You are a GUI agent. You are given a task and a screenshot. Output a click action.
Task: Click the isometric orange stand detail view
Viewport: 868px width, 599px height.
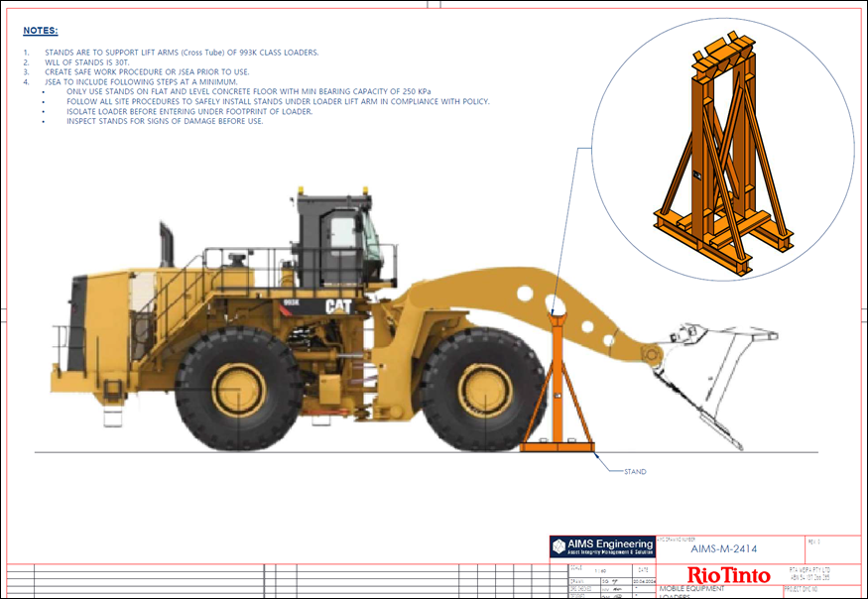click(723, 153)
